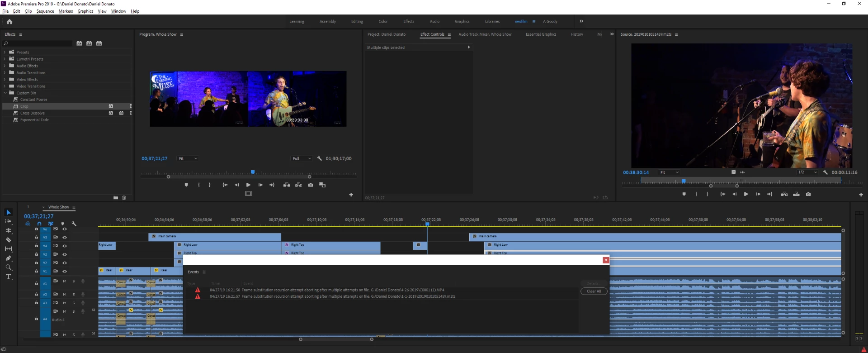Select the Pen tool
The image size is (868, 353).
(8, 258)
